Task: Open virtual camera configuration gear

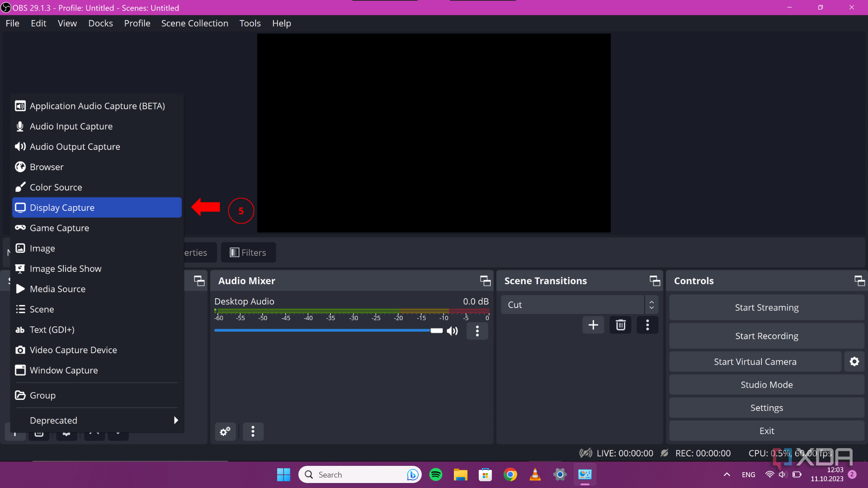Action: coord(854,361)
